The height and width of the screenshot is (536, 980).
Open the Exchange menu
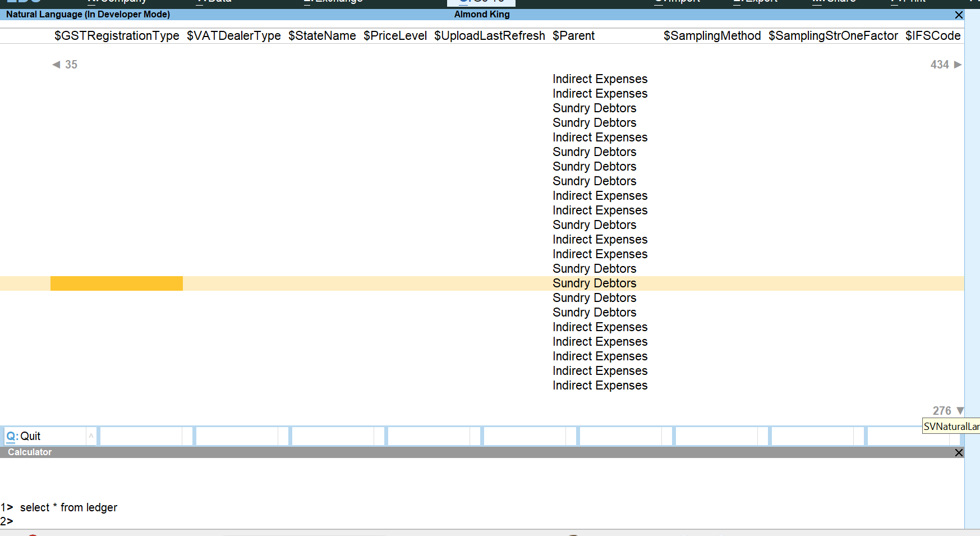[x=333, y=2]
